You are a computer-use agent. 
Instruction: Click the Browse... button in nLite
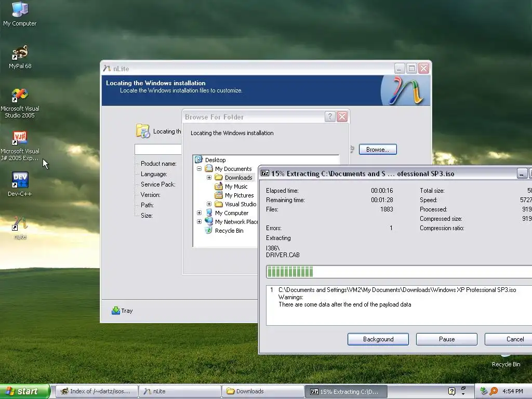click(x=378, y=150)
